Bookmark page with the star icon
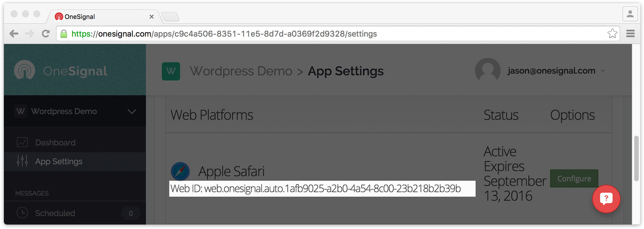This screenshot has width=644, height=229. click(x=612, y=34)
